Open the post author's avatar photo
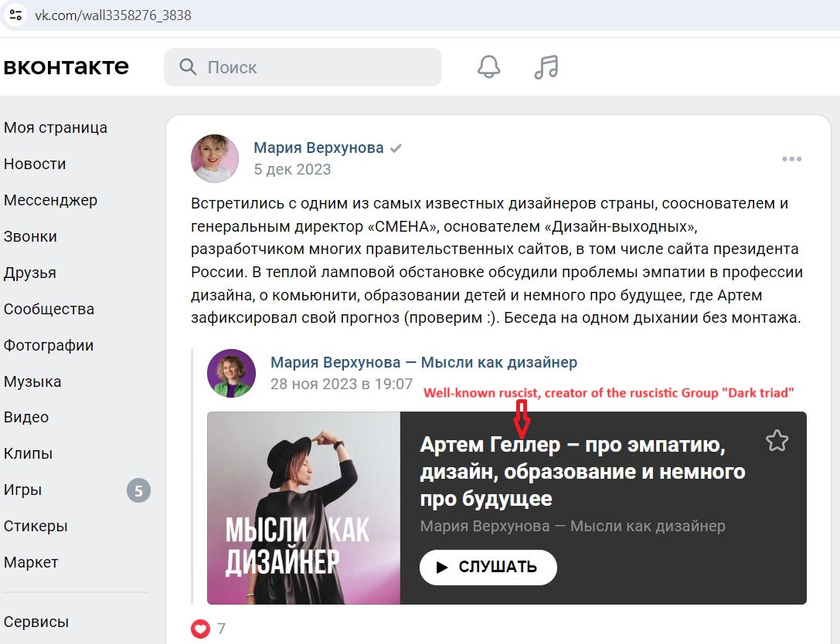Viewport: 840px width, 644px height. tap(215, 158)
